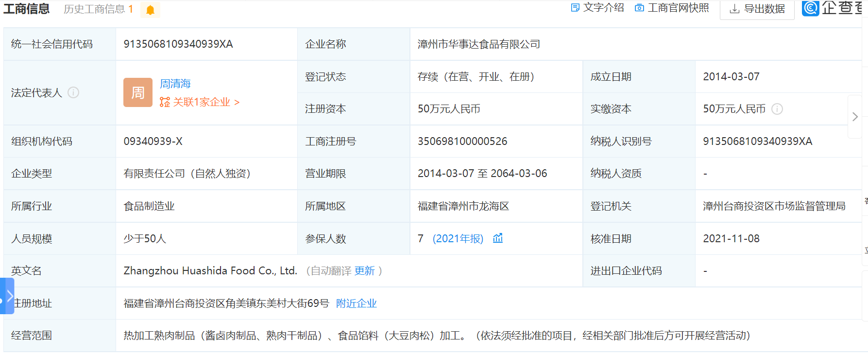The height and width of the screenshot is (357, 868).
Task: Click the 经营范围 label cell
Action: [60, 336]
